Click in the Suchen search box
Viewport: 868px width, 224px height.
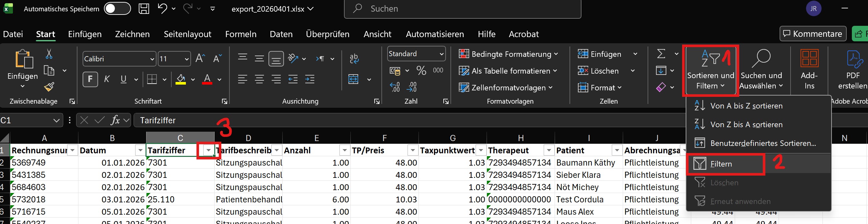pos(462,9)
